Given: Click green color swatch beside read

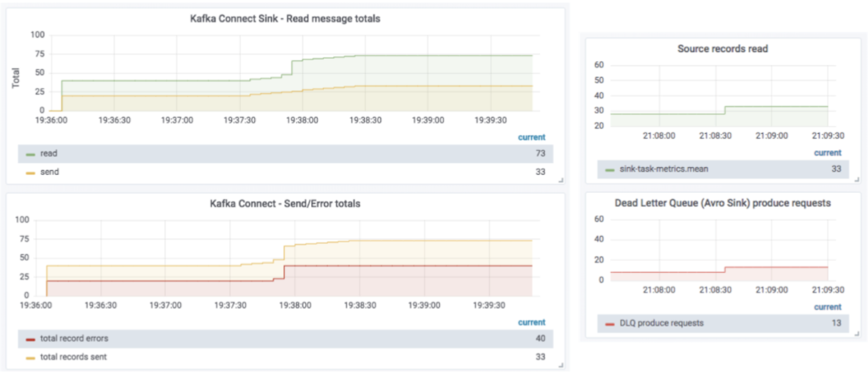Looking at the screenshot, I should (x=31, y=154).
